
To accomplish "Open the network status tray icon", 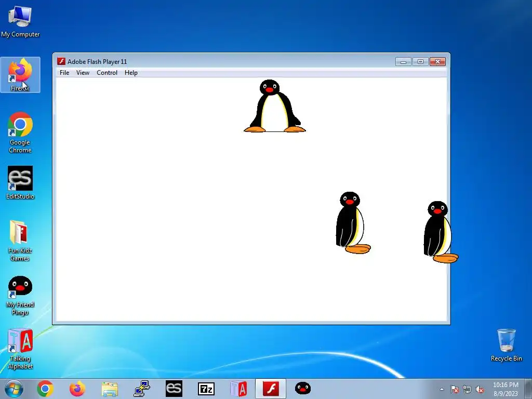I will click(x=467, y=389).
